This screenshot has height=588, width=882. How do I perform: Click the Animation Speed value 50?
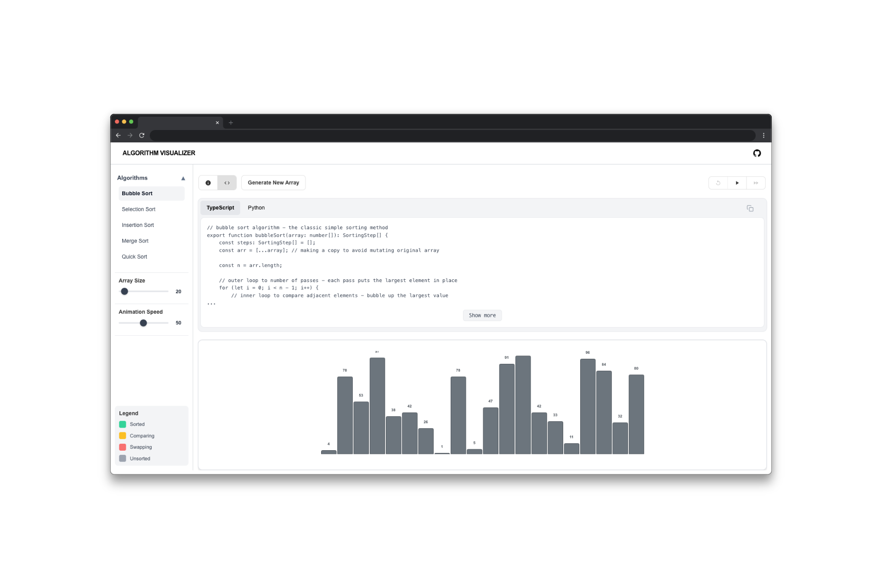pyautogui.click(x=178, y=323)
